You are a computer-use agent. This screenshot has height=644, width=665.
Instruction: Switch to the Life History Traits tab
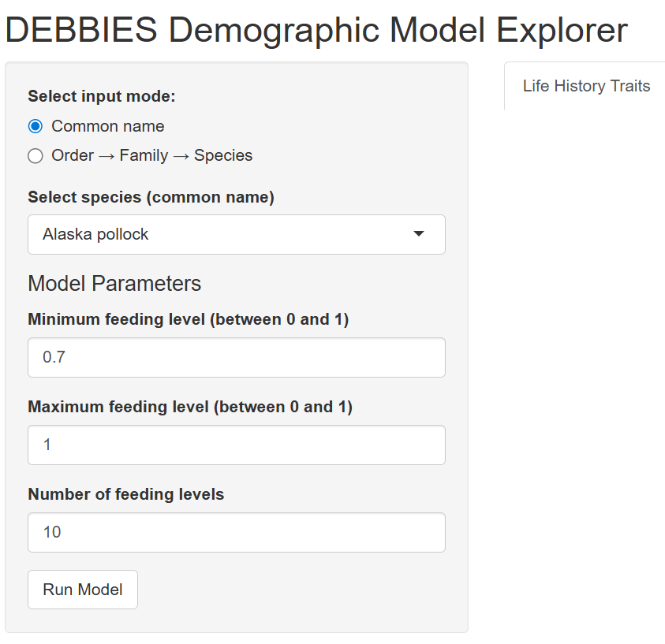pos(586,86)
